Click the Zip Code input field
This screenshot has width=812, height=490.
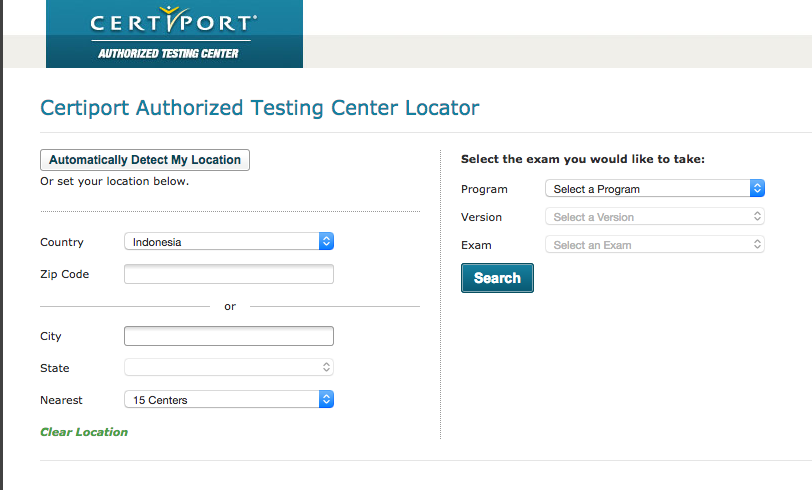[x=229, y=274]
